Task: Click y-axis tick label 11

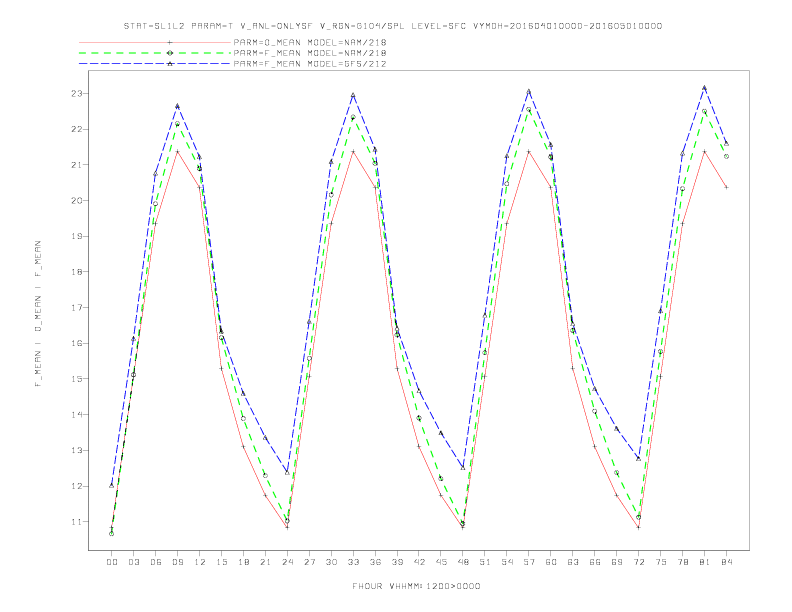Action: [77, 522]
